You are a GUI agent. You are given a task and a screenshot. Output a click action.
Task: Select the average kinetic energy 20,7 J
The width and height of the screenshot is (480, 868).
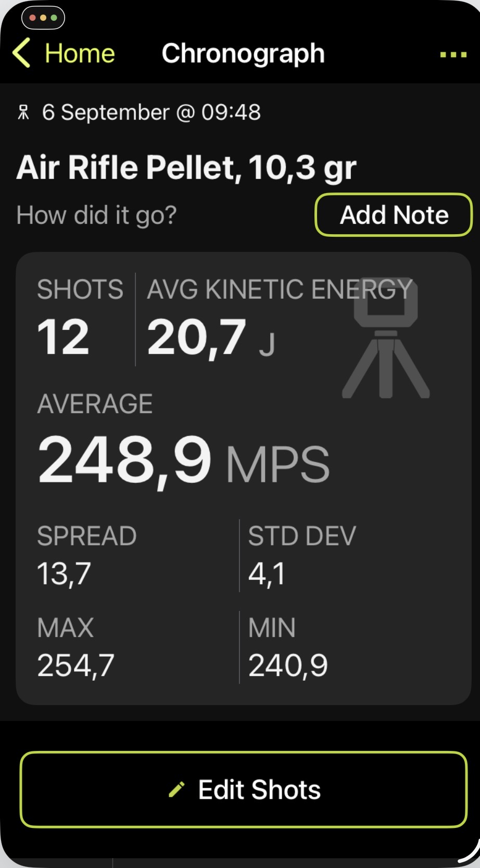[x=210, y=338]
